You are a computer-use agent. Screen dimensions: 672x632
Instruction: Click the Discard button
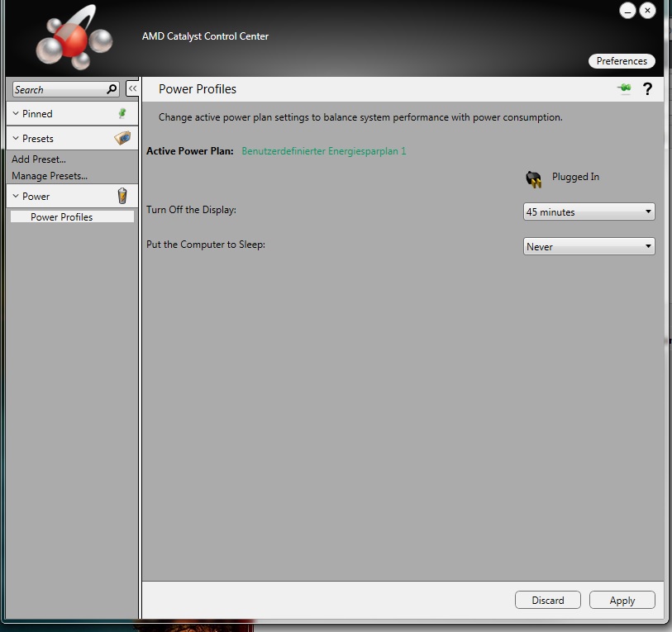click(548, 600)
